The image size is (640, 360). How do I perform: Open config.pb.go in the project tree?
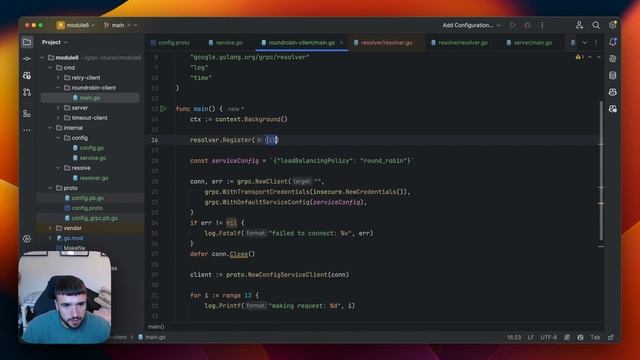tap(87, 198)
